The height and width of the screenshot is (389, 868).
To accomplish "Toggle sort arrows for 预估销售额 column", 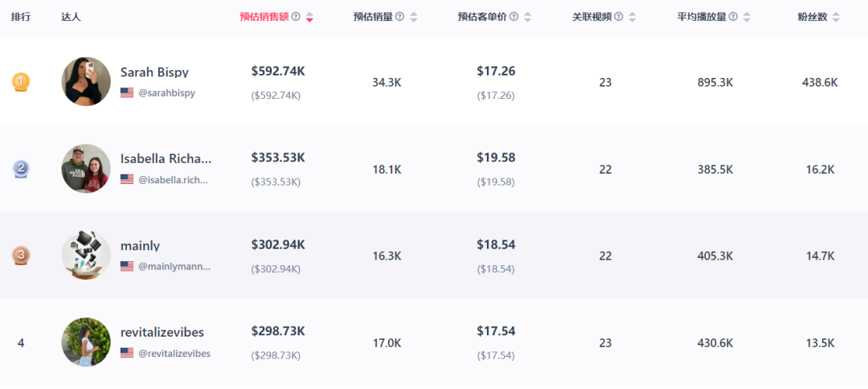I will pyautogui.click(x=309, y=17).
